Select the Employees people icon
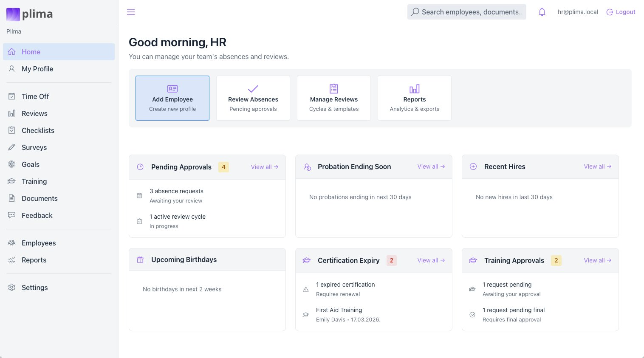644x358 pixels. [x=11, y=243]
